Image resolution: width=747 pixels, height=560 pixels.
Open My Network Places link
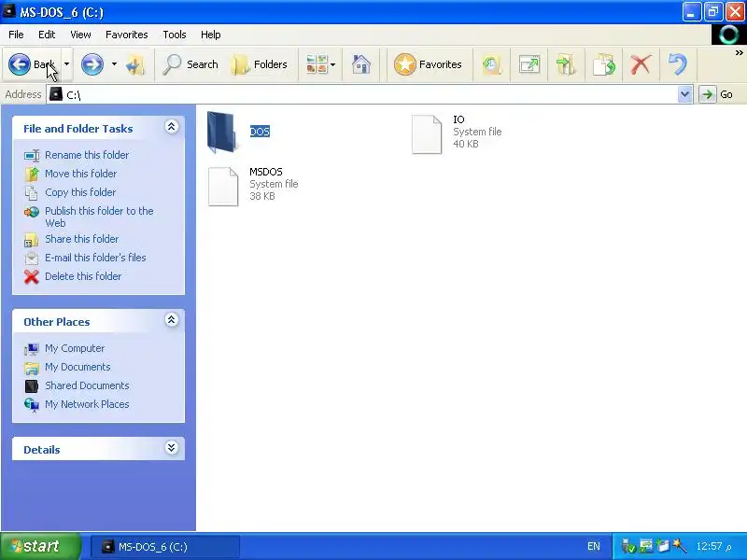(87, 404)
